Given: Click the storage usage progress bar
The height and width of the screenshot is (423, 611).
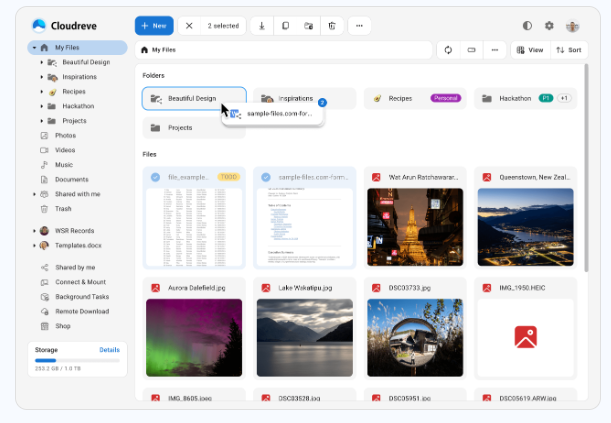Looking at the screenshot, I should (x=77, y=360).
